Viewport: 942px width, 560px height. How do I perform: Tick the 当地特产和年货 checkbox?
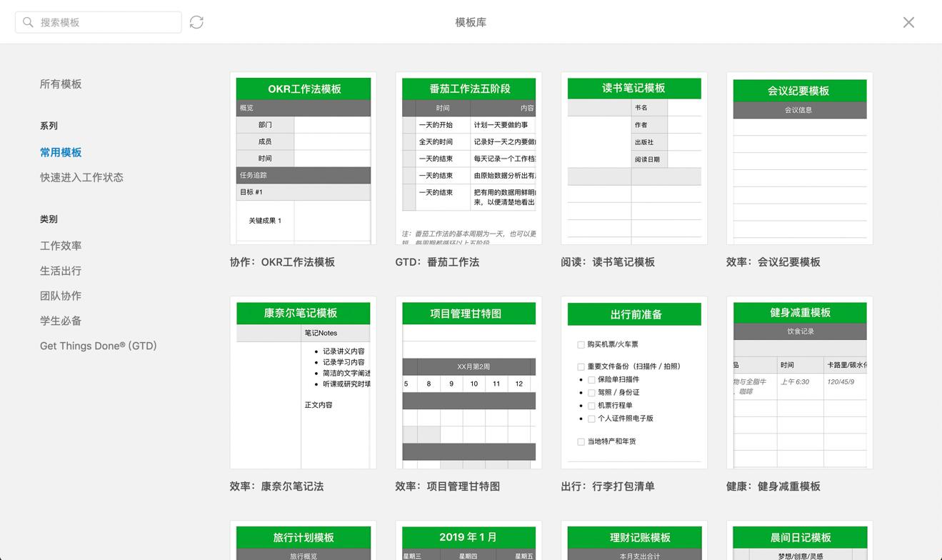click(581, 441)
